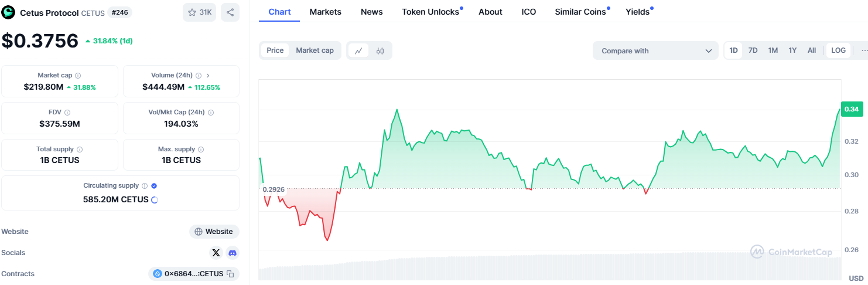
Task: Click the 194.03% Vol/Mkt Cap value
Action: click(x=181, y=124)
